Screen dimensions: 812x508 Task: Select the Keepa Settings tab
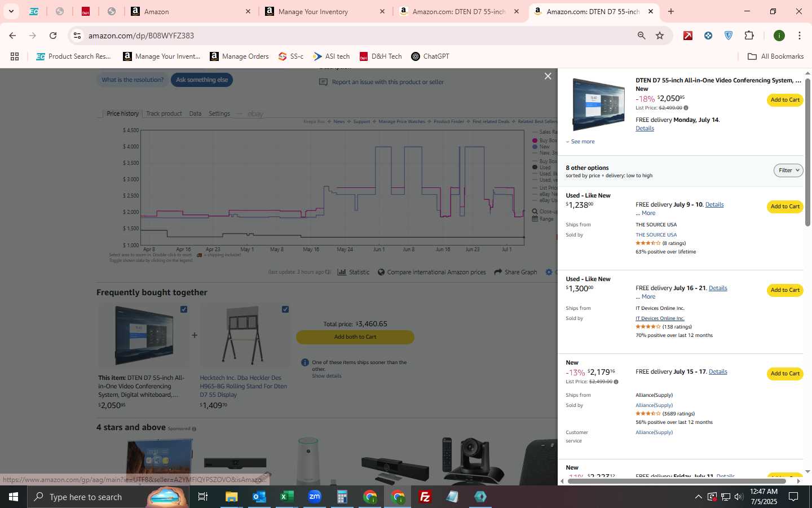(x=219, y=113)
